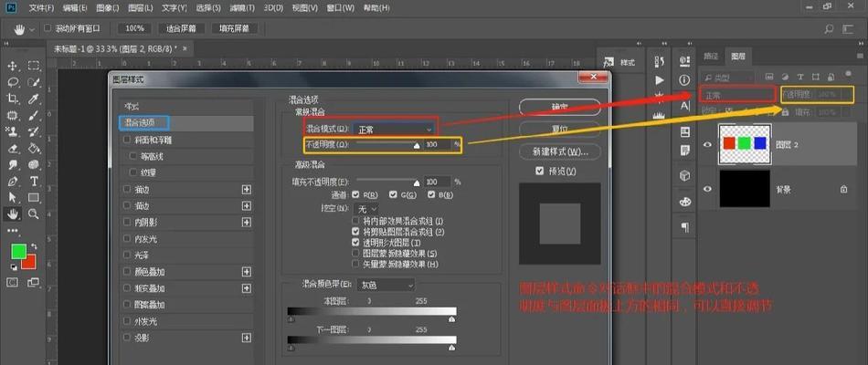Enable the 内发光 checkbox
Screen dimensions: 868x365
pos(127,239)
